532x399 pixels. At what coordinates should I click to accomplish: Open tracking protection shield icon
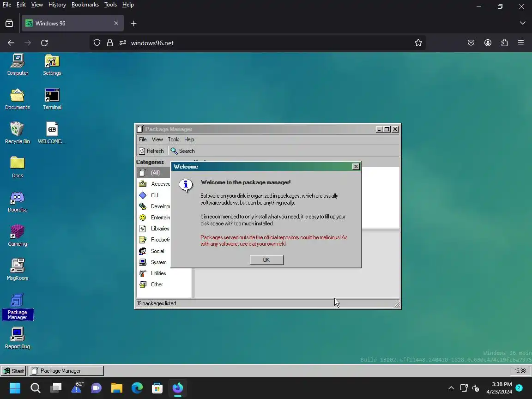click(x=97, y=43)
